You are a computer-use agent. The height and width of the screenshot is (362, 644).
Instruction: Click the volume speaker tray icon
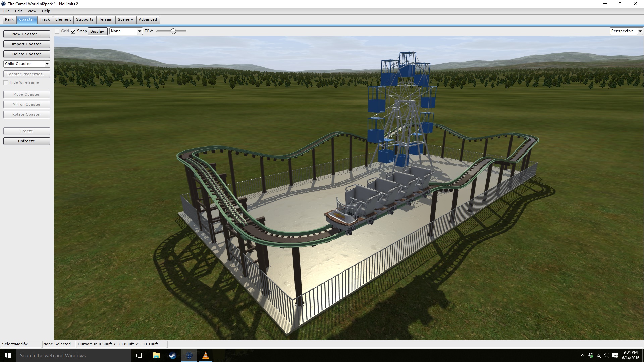pyautogui.click(x=606, y=355)
